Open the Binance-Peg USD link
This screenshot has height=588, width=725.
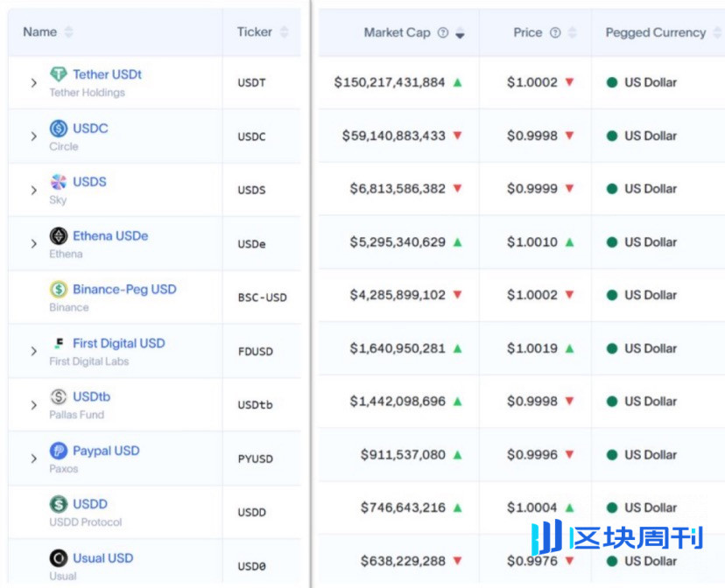coord(124,289)
